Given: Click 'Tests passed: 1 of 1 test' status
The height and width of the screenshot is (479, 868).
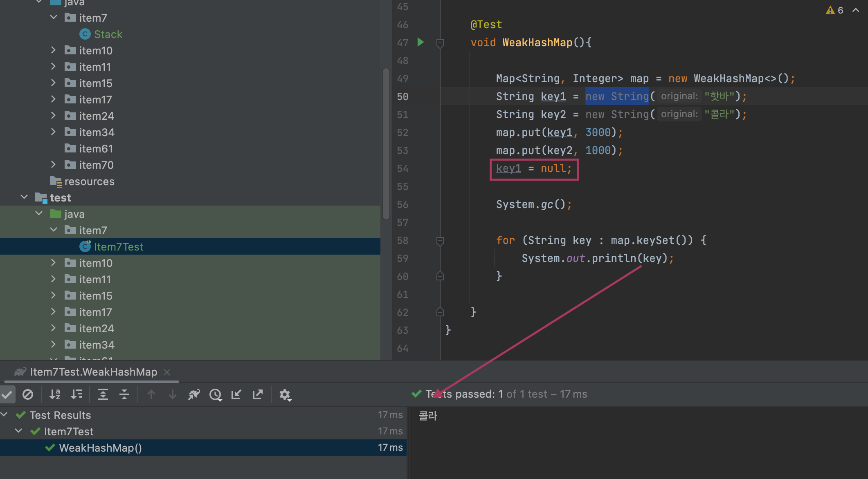Looking at the screenshot, I should tap(506, 394).
